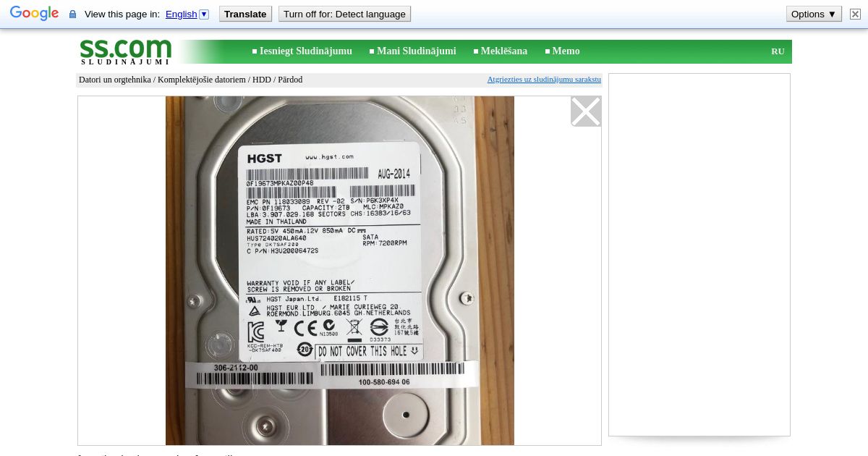Image resolution: width=868 pixels, height=456 pixels.
Task: Go to Komplektējošie datoriem category
Action: tap(202, 80)
